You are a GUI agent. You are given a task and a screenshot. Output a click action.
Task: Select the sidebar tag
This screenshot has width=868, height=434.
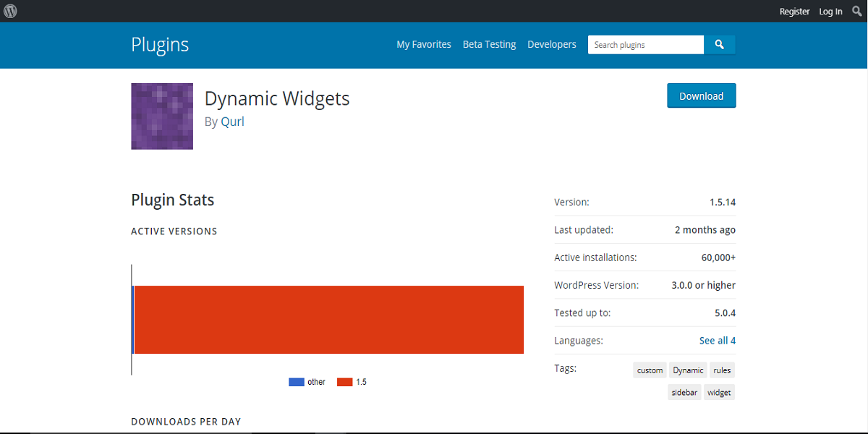click(x=685, y=393)
